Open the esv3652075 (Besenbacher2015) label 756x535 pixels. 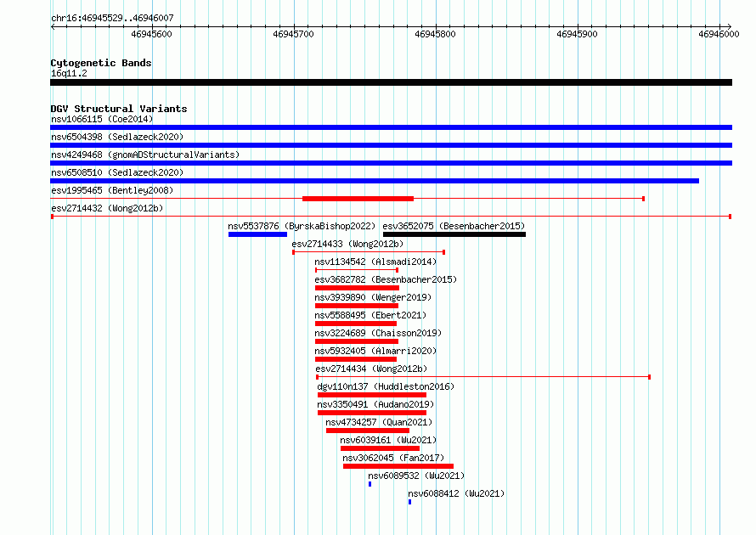coord(454,226)
